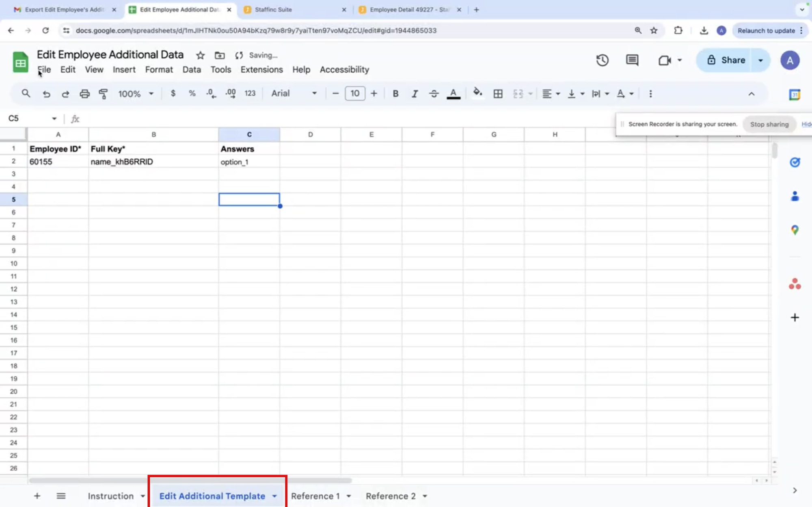Add a new sheet

(x=37, y=496)
